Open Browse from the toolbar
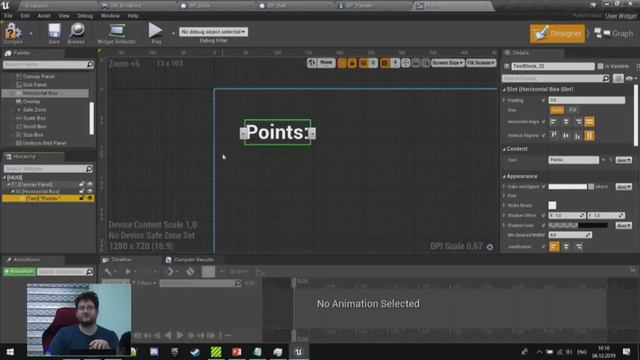The height and width of the screenshot is (360, 640). (x=76, y=33)
